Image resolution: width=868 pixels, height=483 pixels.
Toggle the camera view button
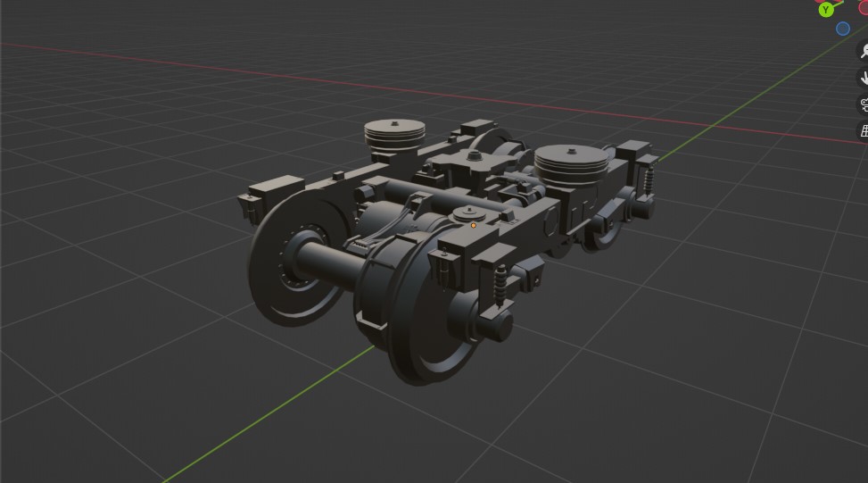pos(863,104)
